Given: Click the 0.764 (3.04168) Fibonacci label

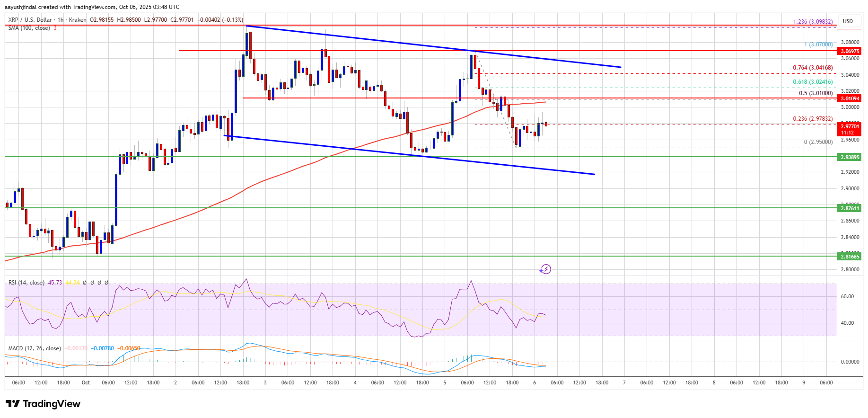Looking at the screenshot, I should click(813, 68).
